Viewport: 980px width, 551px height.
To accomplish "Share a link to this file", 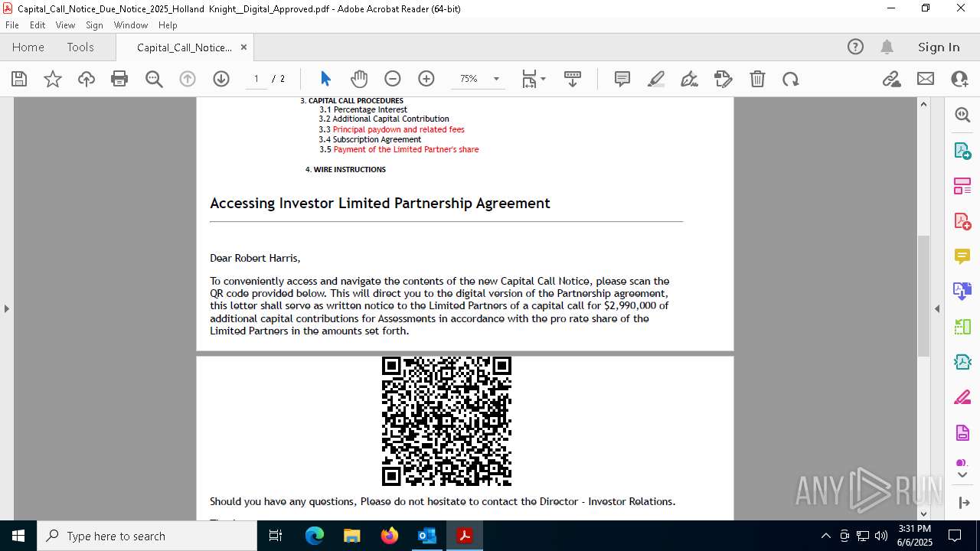I will tap(892, 79).
